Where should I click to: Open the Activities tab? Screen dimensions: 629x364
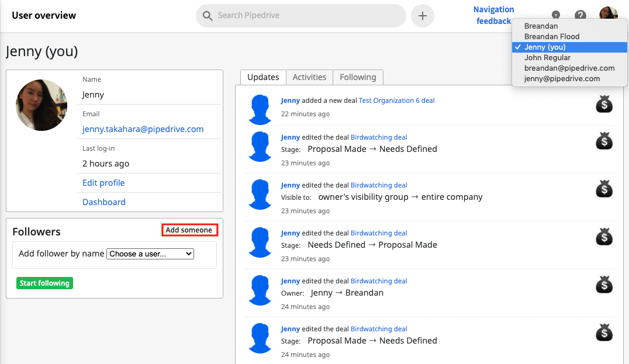[309, 77]
